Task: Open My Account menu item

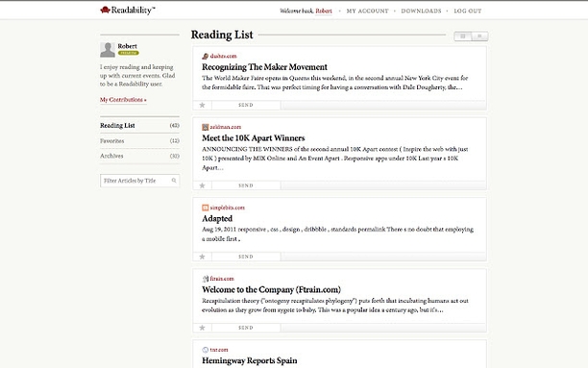Action: [367, 11]
